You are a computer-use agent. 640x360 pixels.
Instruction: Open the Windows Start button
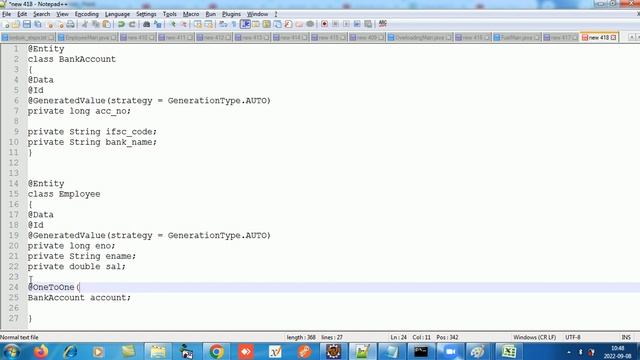(11, 351)
